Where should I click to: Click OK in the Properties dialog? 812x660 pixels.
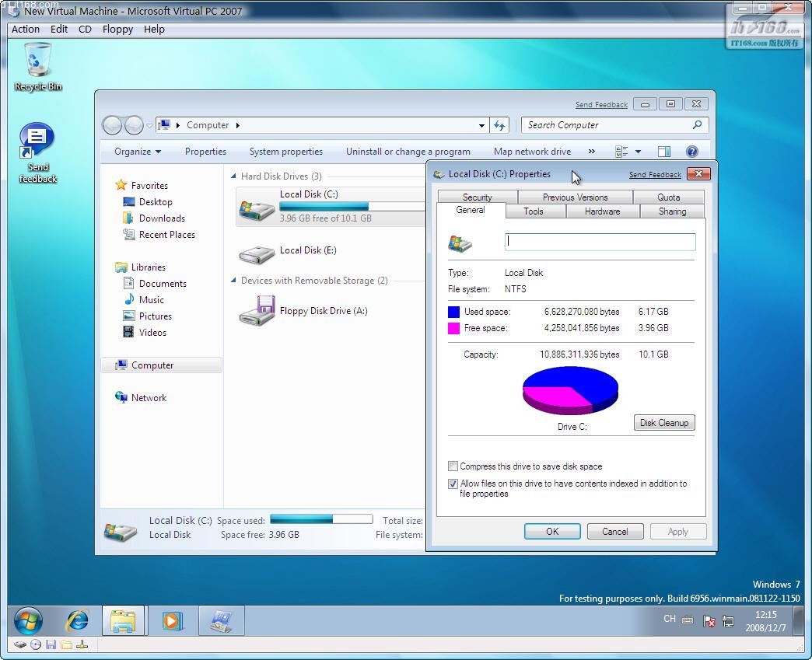click(x=552, y=532)
